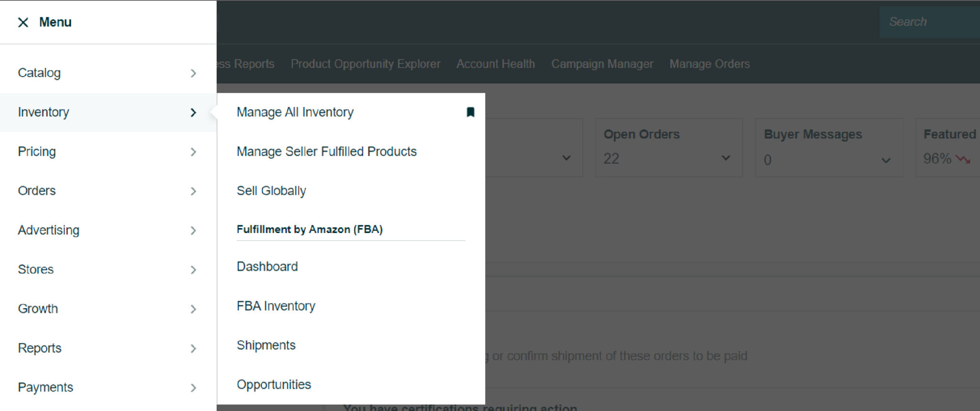Click the chevron arrow next to Pricing
Viewport: 980px width, 411px height.
(193, 152)
